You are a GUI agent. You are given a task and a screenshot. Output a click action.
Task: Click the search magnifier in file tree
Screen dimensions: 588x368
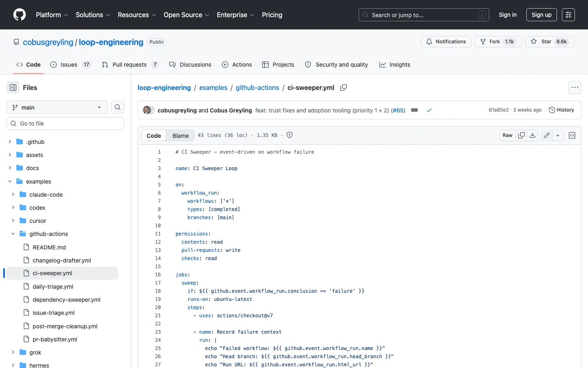point(118,107)
